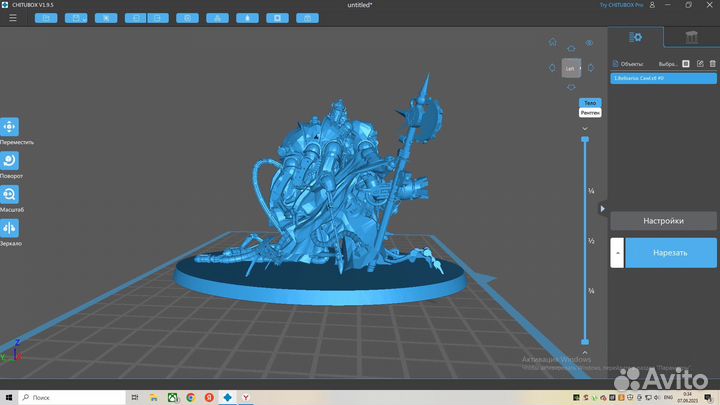Click the auto-layout toolbar button

(x=218, y=18)
